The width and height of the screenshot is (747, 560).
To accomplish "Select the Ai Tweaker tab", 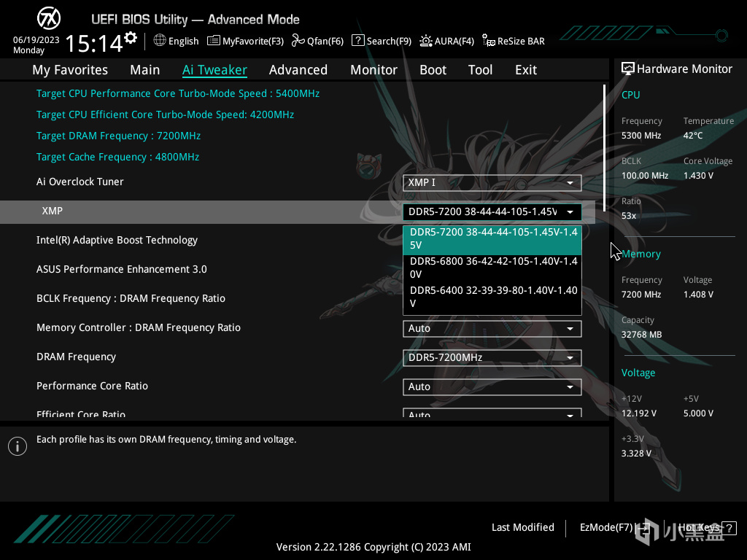I will [x=214, y=70].
